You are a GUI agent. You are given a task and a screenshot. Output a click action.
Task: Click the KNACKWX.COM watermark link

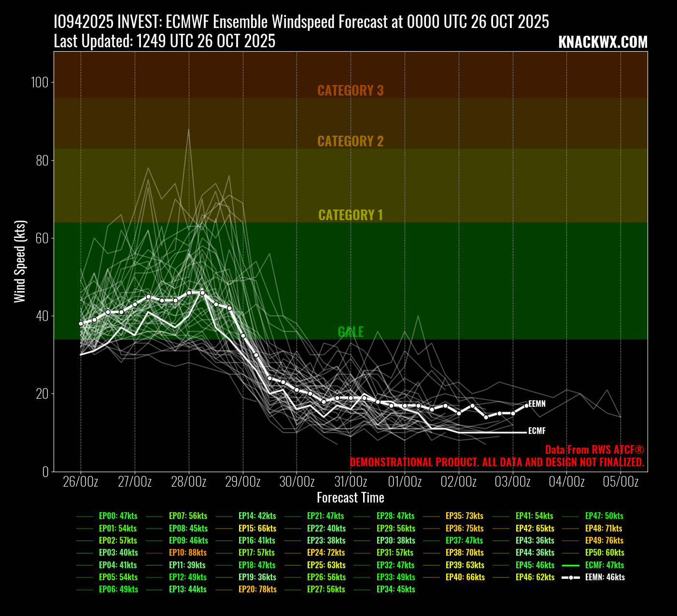603,42
